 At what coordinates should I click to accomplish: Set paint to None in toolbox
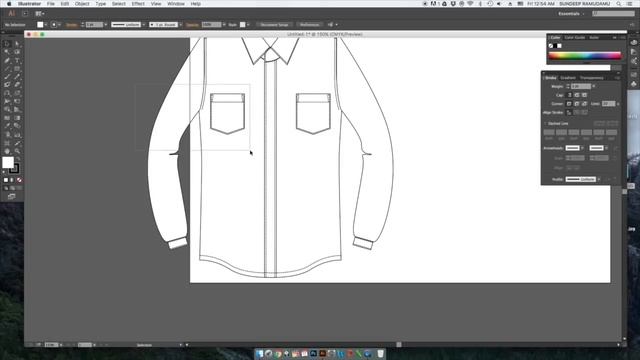pos(19,180)
